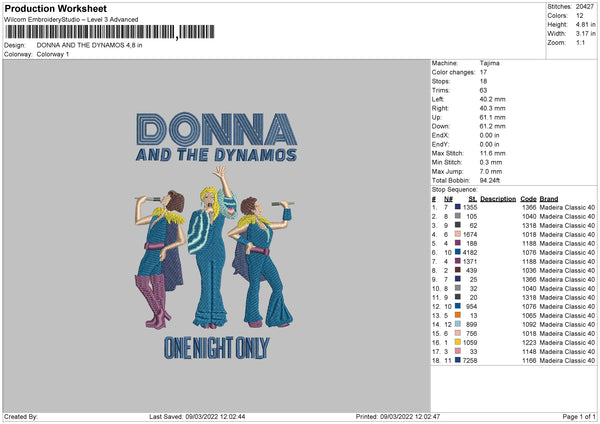
Task: Click the center blonde singer figure
Action: [212, 249]
